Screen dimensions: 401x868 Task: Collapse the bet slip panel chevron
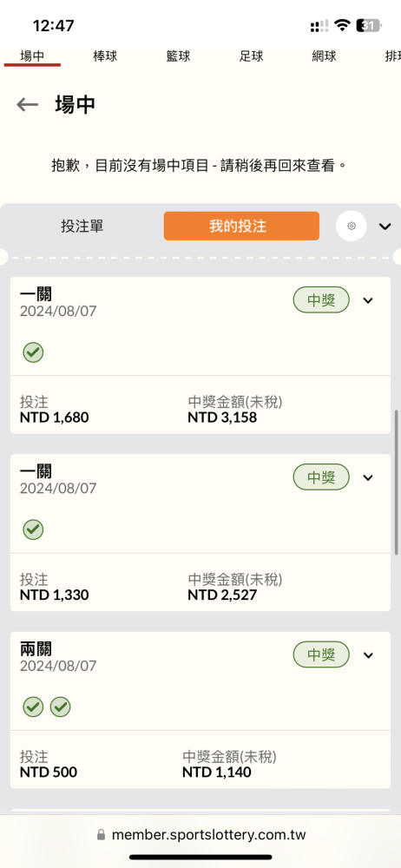coord(385,226)
